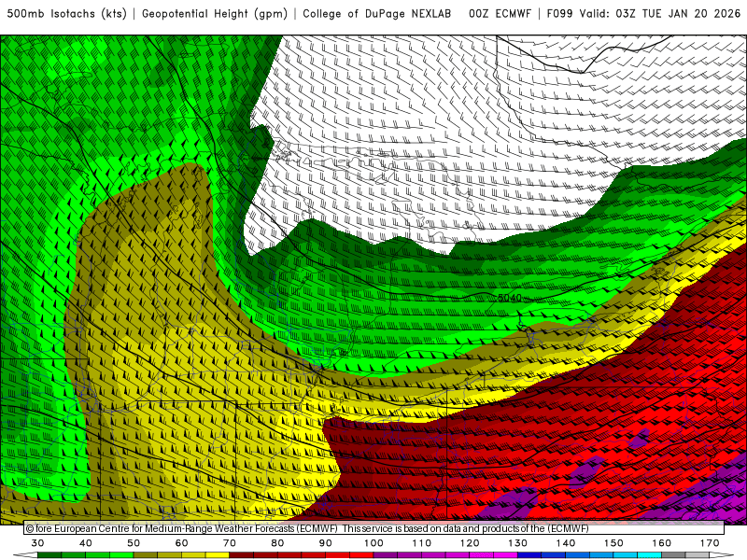Click the cyan legend swatch before 160
This screenshot has width=747, height=560.
coord(649,555)
